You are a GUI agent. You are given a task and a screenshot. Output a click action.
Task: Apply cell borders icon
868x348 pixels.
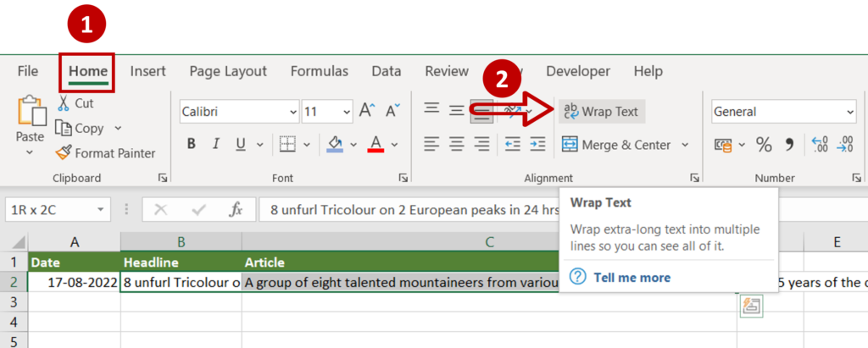[287, 145]
